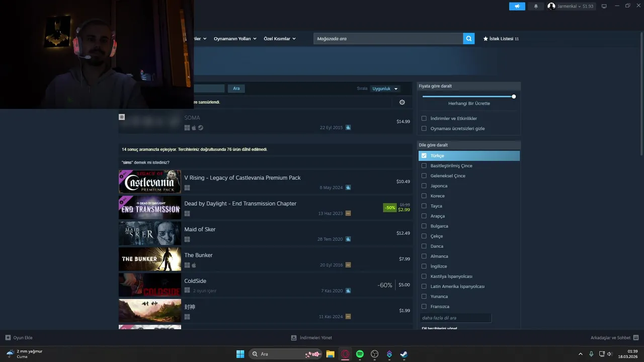This screenshot has width=644, height=362.
Task: Open File Explorer from taskbar
Action: click(x=331, y=354)
